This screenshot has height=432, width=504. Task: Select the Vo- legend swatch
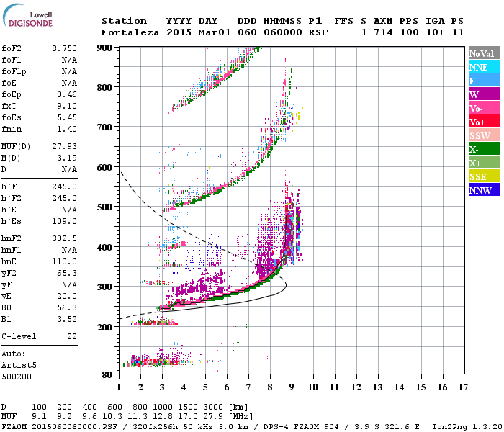click(484, 108)
